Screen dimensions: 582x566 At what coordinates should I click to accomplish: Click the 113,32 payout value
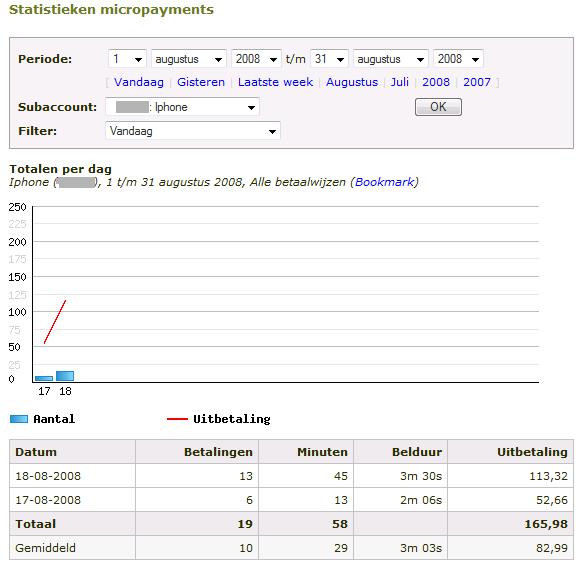(x=549, y=476)
